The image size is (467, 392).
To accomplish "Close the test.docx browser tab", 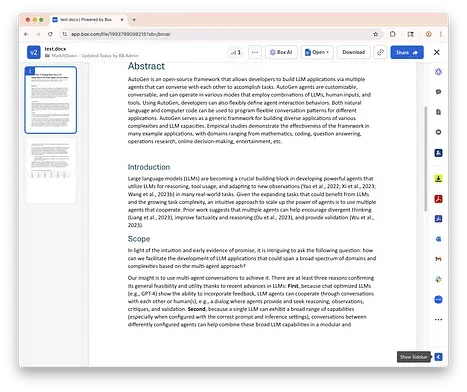I will point(122,20).
